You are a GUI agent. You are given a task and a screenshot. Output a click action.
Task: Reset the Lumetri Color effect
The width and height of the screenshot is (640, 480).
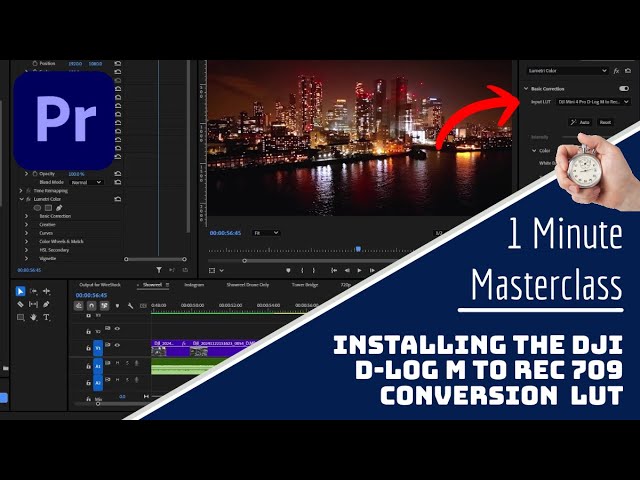[x=118, y=199]
